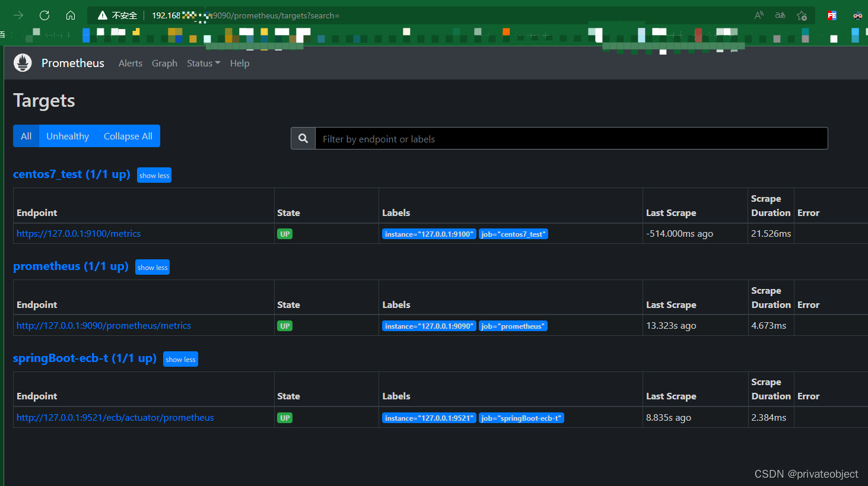
Task: Click the instance="127.0.0.1:9100" label
Action: pyautogui.click(x=429, y=234)
